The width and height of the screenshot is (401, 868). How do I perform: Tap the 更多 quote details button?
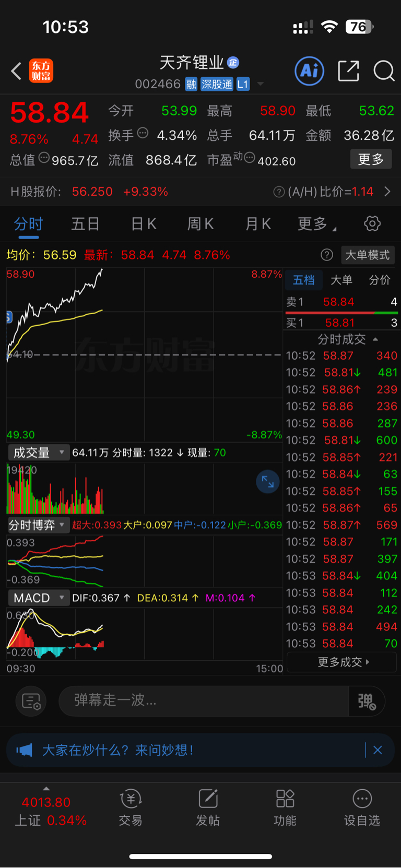pos(371,159)
